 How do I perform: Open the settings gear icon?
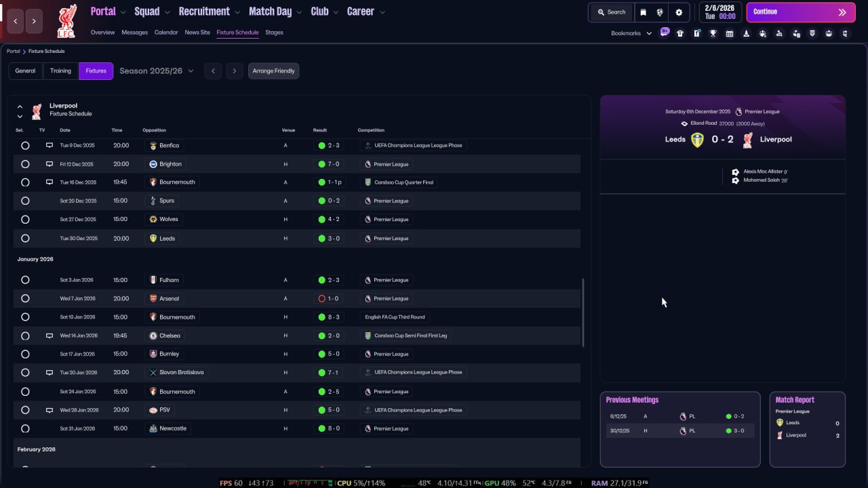[x=679, y=12]
